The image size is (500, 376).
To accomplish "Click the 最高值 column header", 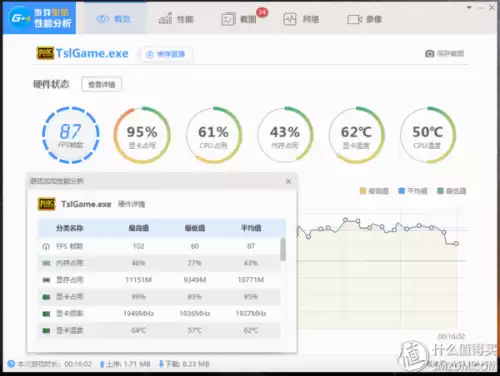I will [139, 228].
